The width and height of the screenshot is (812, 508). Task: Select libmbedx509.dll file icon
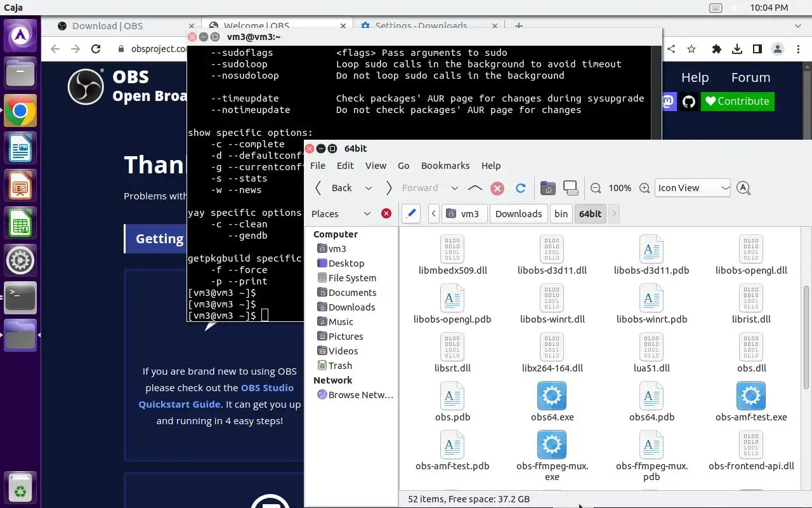coord(452,248)
